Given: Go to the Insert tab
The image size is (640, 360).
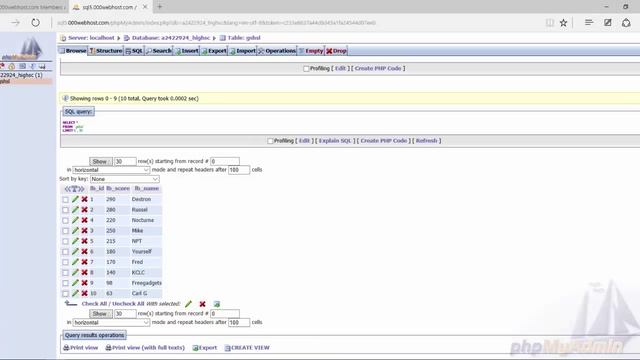Looking at the screenshot, I should [x=187, y=51].
